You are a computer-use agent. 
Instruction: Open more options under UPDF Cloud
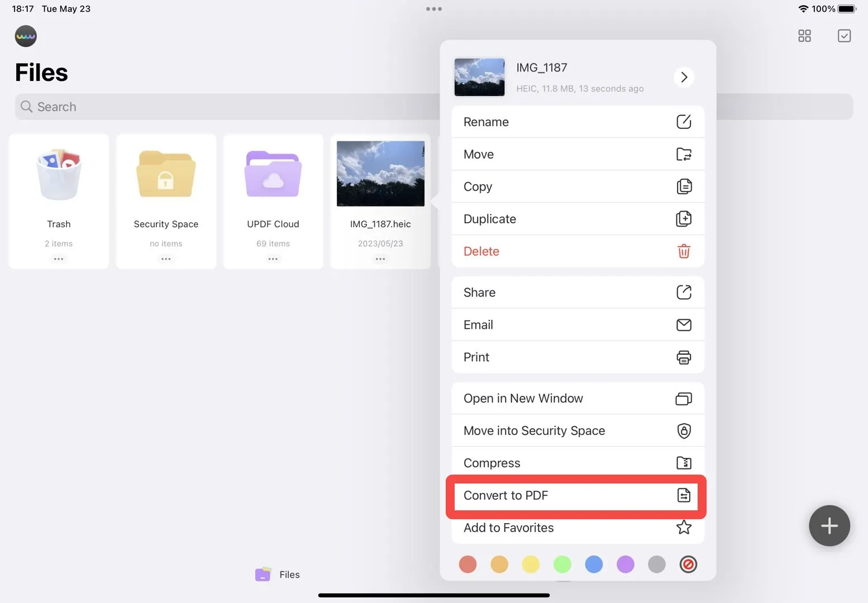[x=273, y=259]
